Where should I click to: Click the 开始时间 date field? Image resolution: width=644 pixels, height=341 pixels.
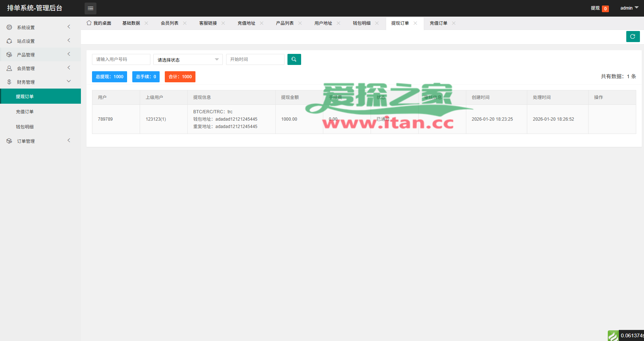(x=255, y=59)
